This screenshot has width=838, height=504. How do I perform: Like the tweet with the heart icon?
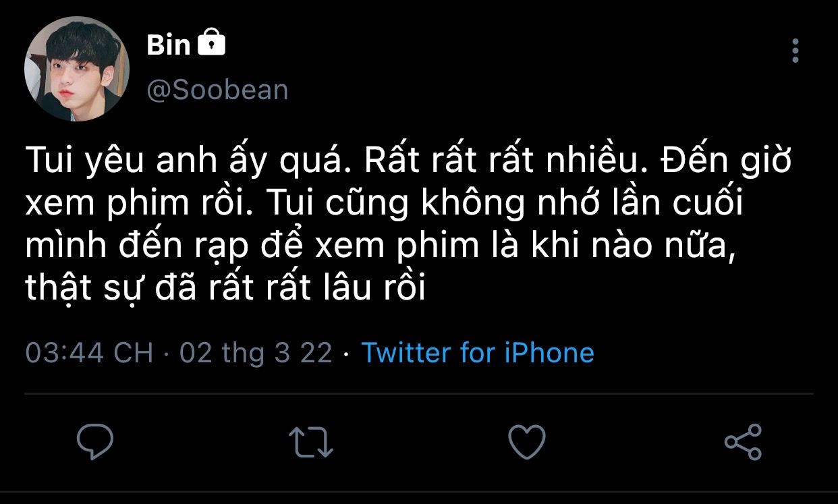pos(526,442)
